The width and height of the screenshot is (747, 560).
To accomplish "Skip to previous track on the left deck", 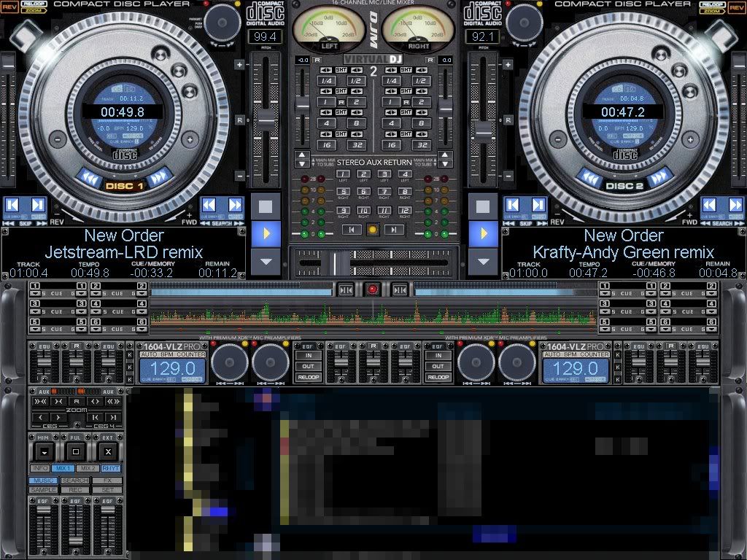I will 12,205.
